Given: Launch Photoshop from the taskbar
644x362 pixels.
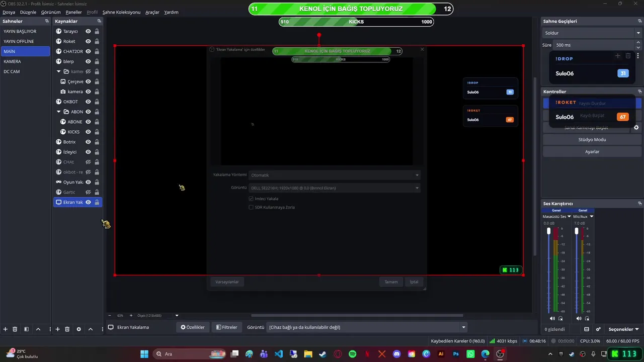Looking at the screenshot, I should coord(456,354).
